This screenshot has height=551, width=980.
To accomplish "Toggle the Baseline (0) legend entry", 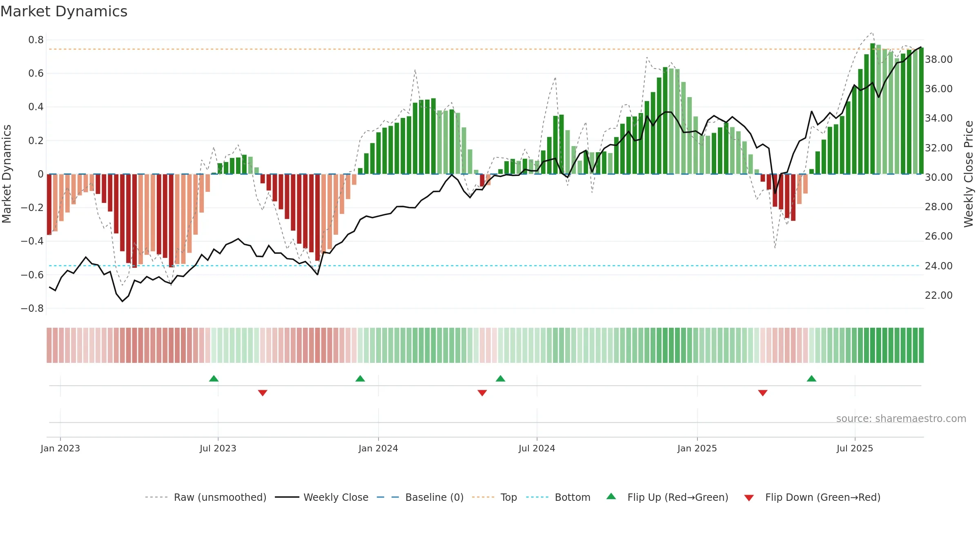I will point(420,497).
